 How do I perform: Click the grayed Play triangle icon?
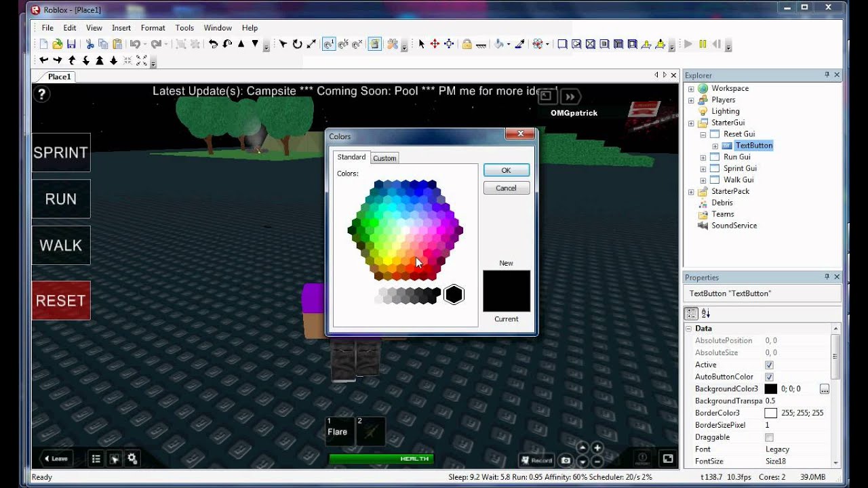click(x=688, y=44)
